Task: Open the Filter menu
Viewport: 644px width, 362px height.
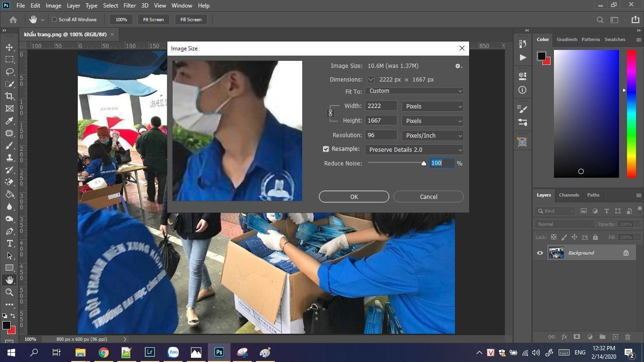Action: pos(129,6)
